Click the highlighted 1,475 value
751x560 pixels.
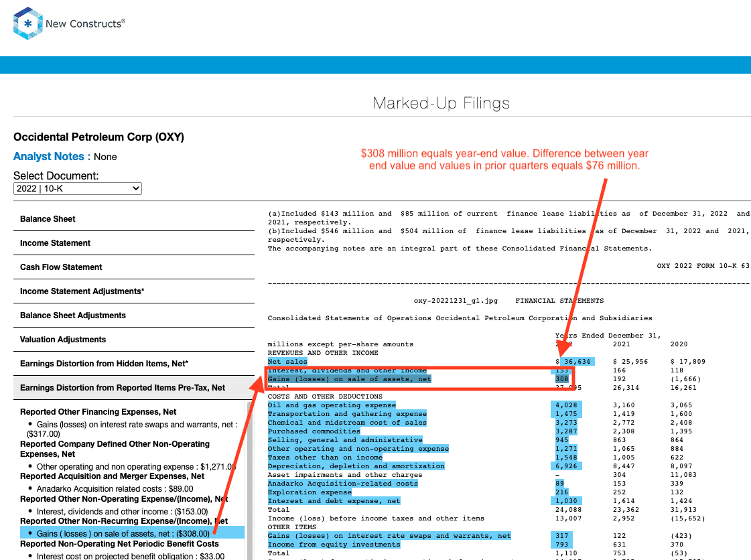coord(566,414)
